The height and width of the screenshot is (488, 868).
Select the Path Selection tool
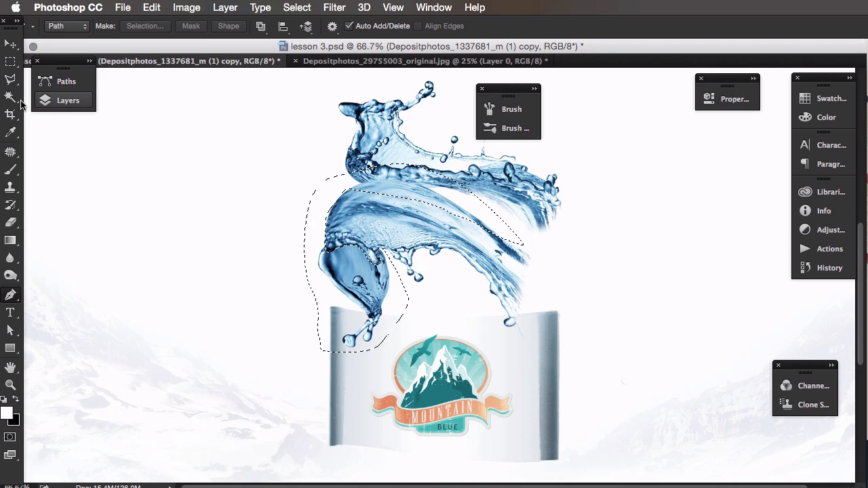point(10,330)
